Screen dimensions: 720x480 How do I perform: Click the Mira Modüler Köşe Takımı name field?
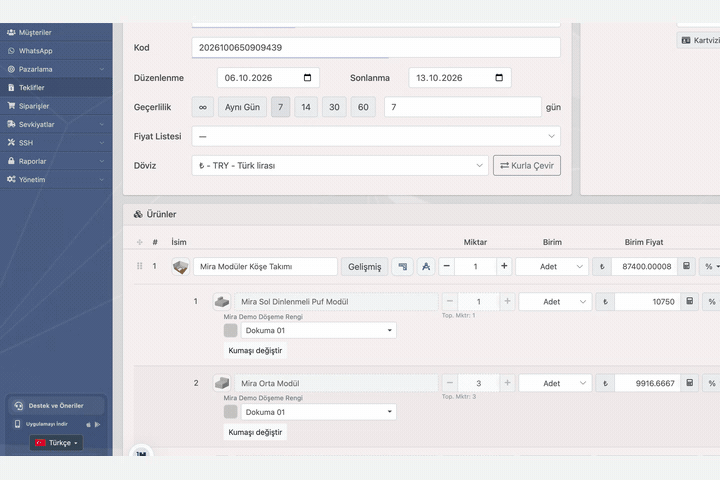[x=265, y=266]
